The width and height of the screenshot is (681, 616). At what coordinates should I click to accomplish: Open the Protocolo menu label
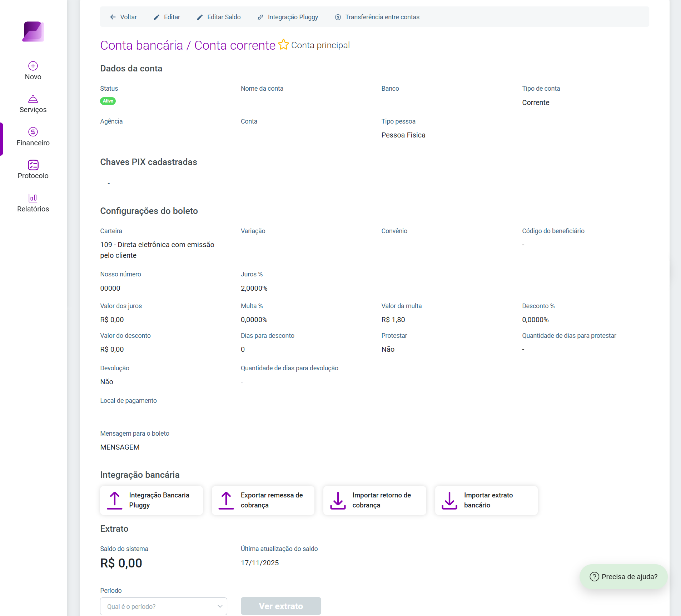[x=33, y=176]
